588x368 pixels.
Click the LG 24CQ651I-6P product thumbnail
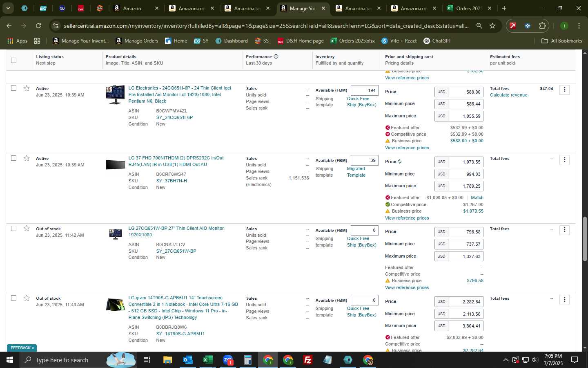tap(115, 95)
